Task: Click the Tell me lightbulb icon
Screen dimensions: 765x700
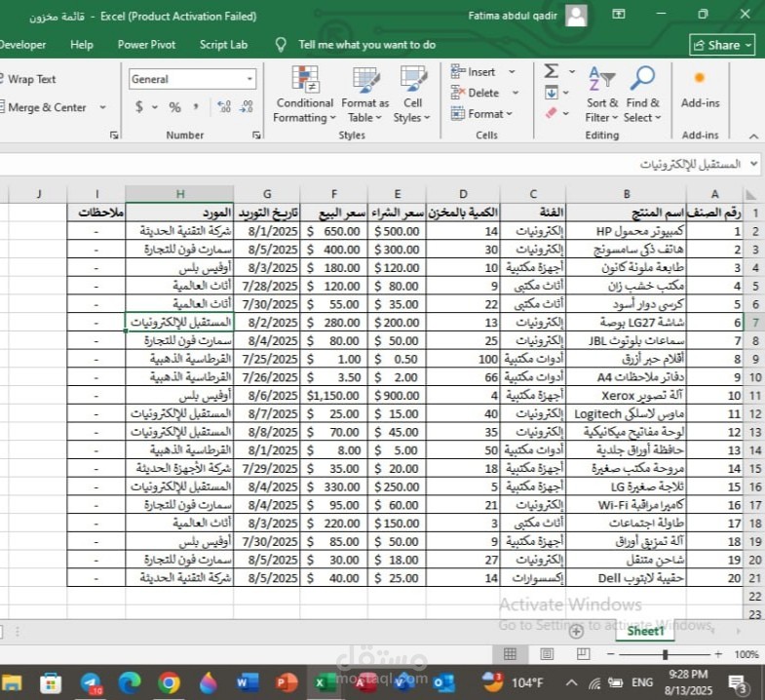Action: 281,45
